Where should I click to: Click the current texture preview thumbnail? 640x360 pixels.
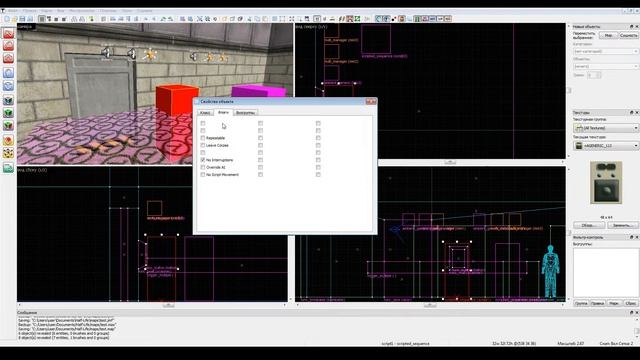(x=606, y=182)
